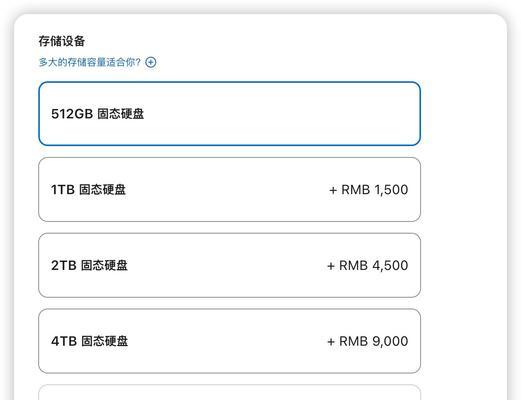Click blank space inside 1TB card between label and price
Screen dimensions: 521x400
point(227,189)
